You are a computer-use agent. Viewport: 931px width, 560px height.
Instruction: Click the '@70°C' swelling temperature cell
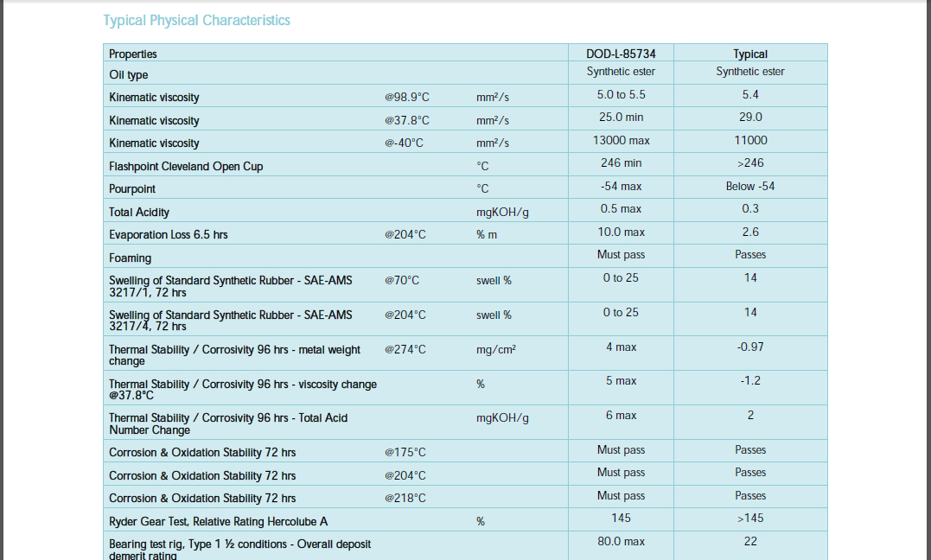402,281
